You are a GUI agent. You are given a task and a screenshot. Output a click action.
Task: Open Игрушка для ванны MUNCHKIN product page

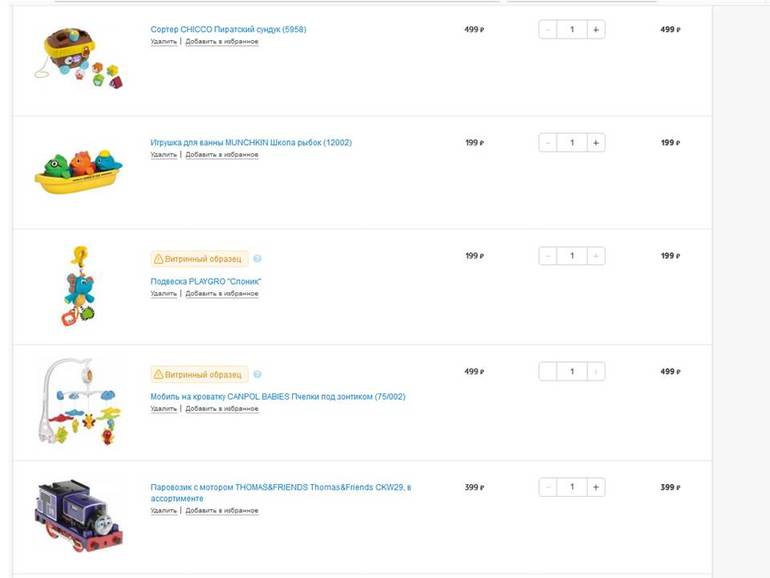coord(251,143)
